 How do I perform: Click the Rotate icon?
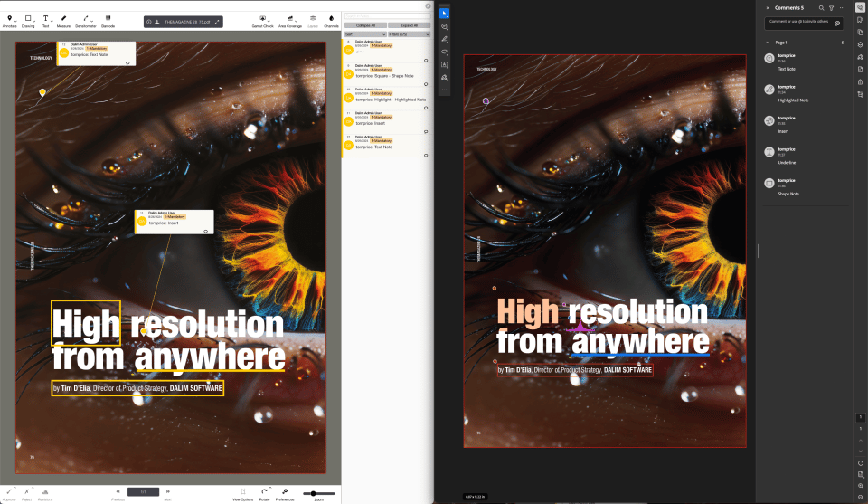point(264,491)
